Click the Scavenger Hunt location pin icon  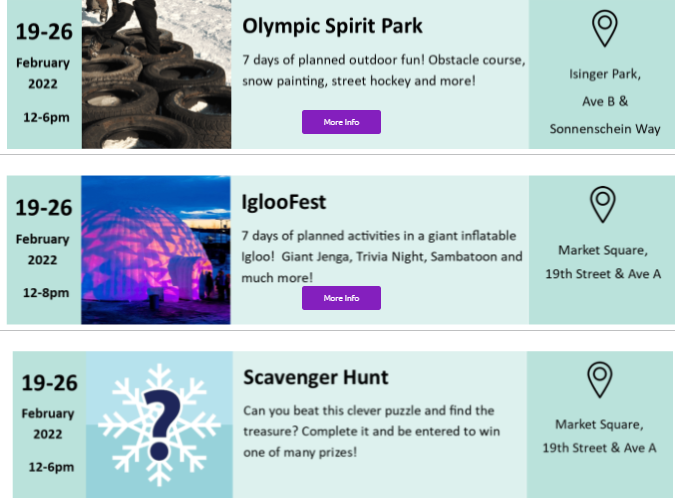point(599,380)
